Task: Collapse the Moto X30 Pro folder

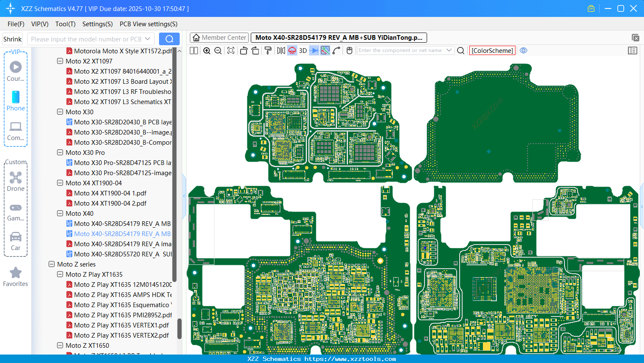Action: (x=60, y=152)
